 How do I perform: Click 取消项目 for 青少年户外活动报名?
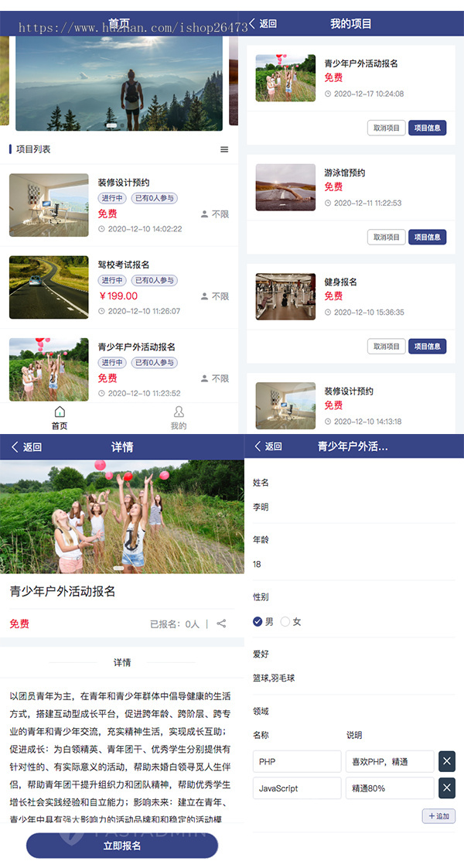[387, 128]
